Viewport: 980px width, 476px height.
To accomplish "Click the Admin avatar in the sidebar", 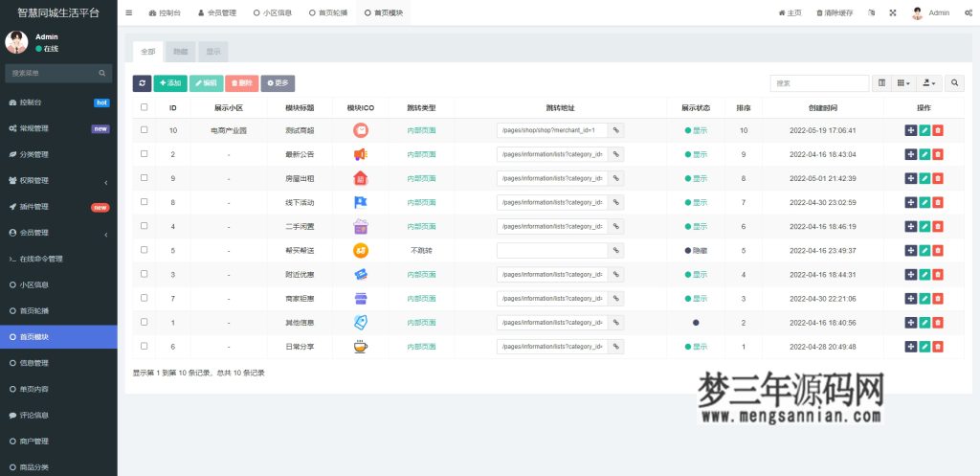I will (x=16, y=42).
